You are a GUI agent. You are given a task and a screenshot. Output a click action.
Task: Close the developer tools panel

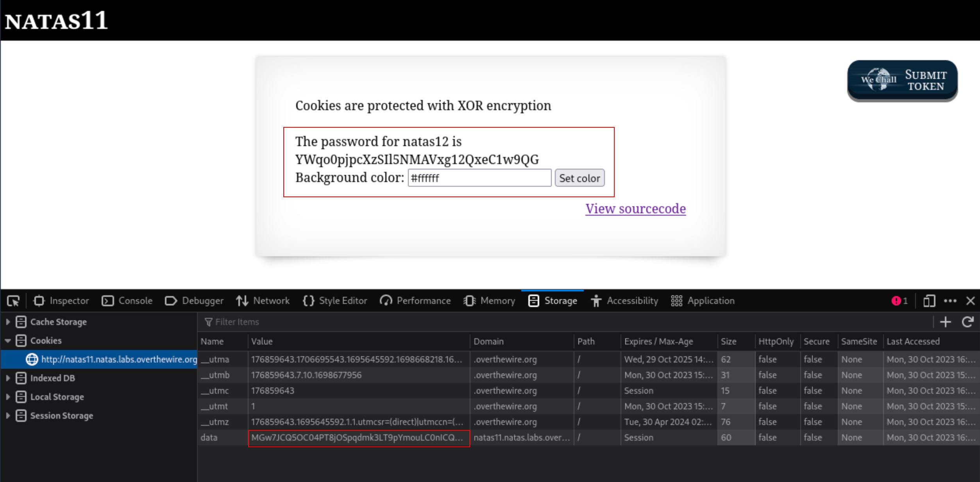point(970,301)
